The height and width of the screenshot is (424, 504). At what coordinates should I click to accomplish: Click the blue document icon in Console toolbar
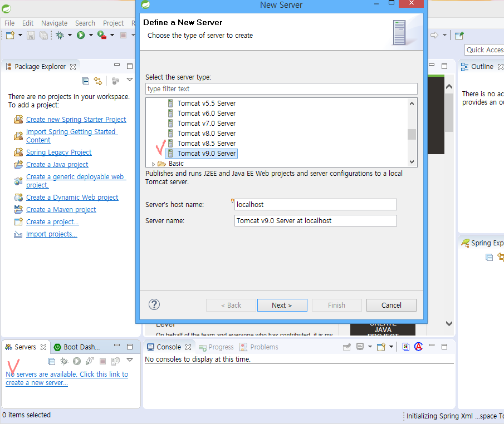tap(406, 347)
